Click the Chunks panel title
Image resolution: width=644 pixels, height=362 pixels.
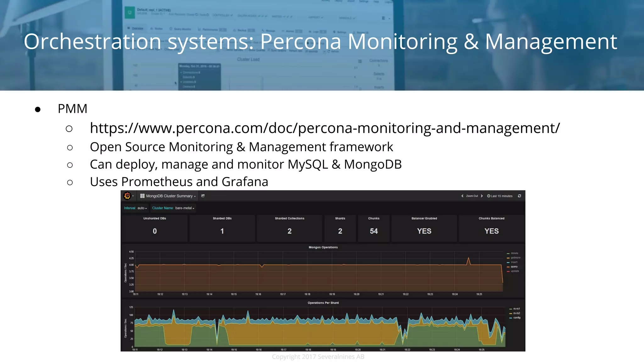(x=374, y=218)
